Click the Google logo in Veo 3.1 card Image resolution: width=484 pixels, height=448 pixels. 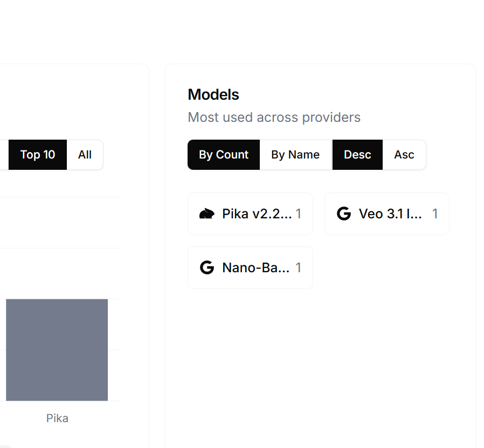tap(344, 213)
